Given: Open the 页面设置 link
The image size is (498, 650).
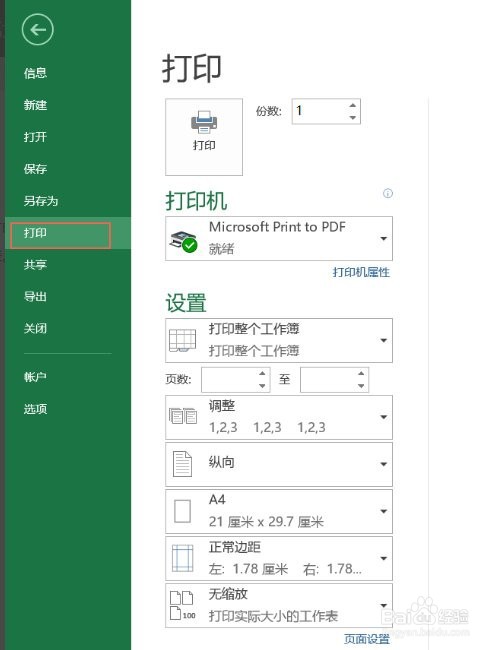Looking at the screenshot, I should pyautogui.click(x=367, y=639).
